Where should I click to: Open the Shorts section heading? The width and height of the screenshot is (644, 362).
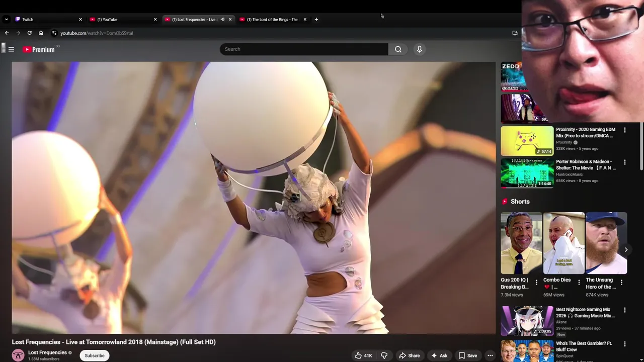[520, 202]
